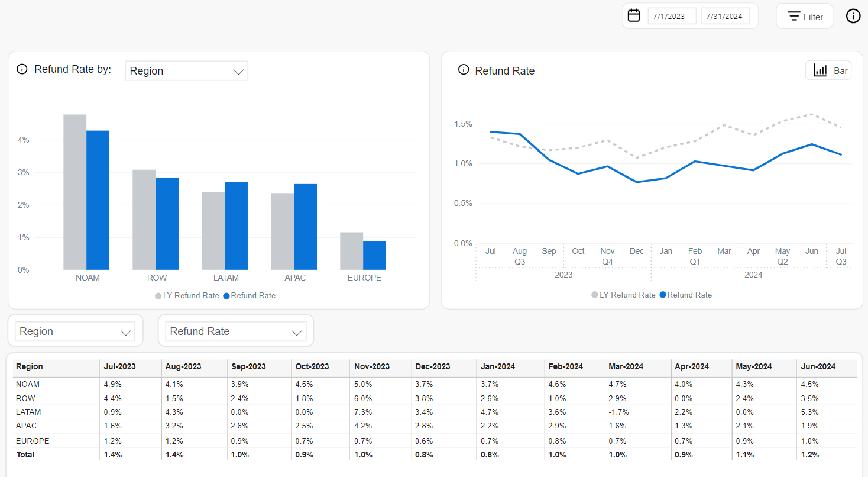
Task: Click LATAM Nov-2023 value 7.3%
Action: [x=363, y=412]
